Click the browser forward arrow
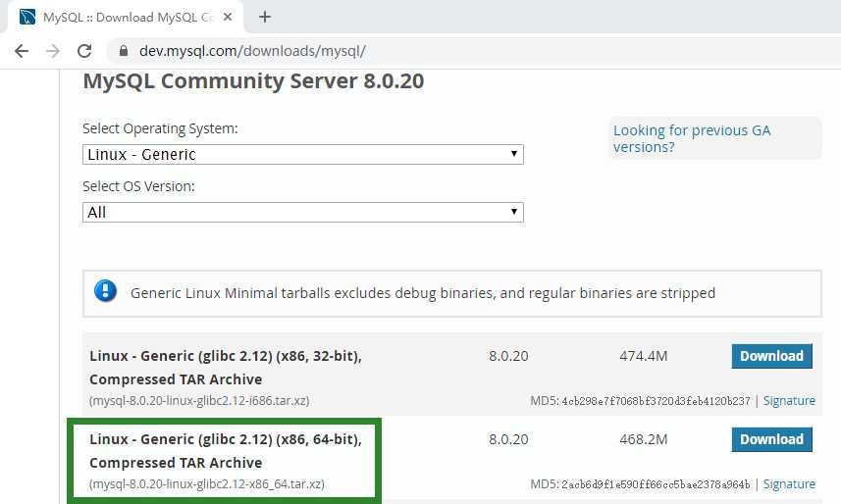The width and height of the screenshot is (841, 504). (53, 51)
